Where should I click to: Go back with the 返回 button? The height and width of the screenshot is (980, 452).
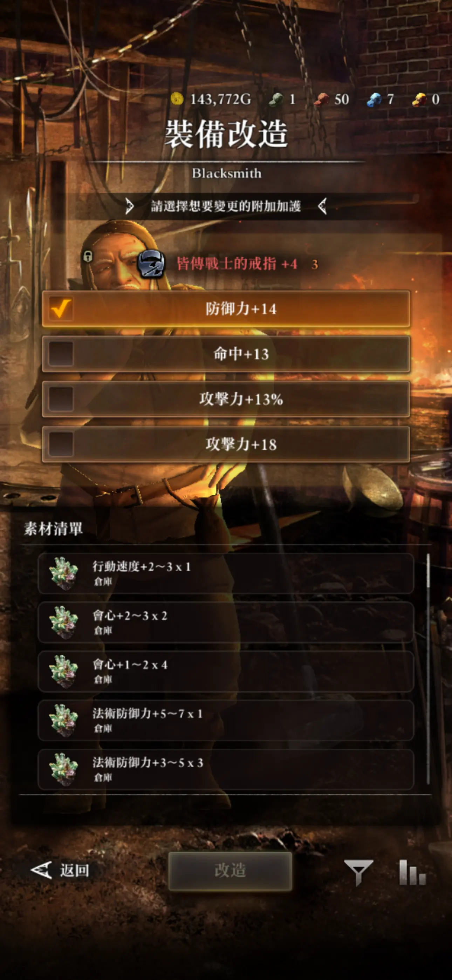[60, 870]
